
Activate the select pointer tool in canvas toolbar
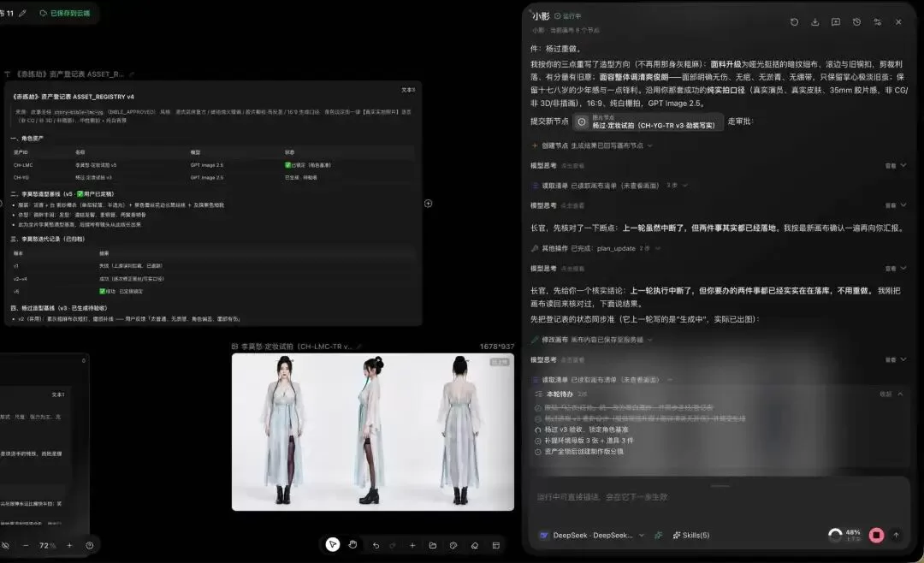332,545
